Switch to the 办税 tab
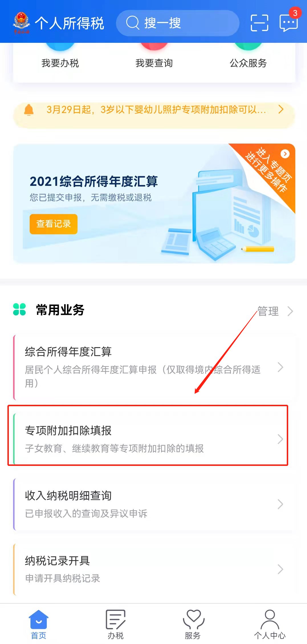The width and height of the screenshot is (307, 644). 115,624
